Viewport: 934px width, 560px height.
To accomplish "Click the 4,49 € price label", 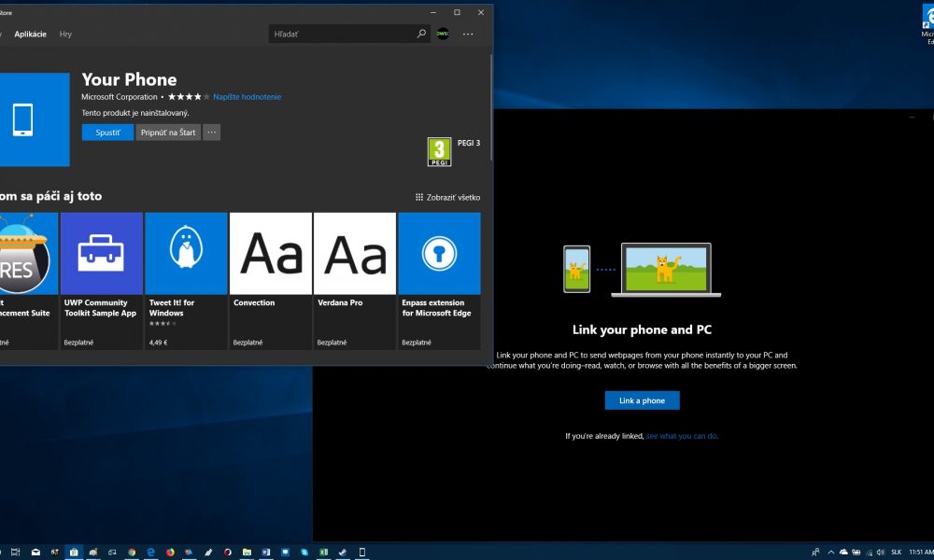I will click(x=158, y=343).
